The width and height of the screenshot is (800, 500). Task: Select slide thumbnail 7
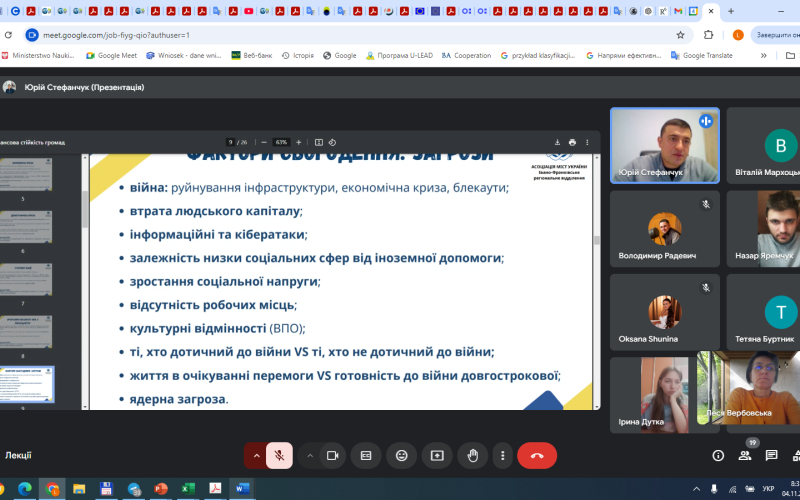[x=25, y=279]
